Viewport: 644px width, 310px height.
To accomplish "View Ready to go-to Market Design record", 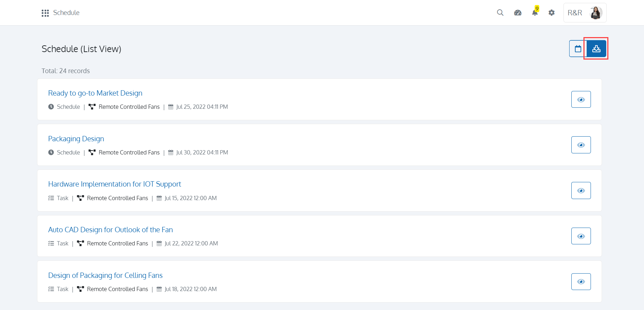I will [x=581, y=100].
